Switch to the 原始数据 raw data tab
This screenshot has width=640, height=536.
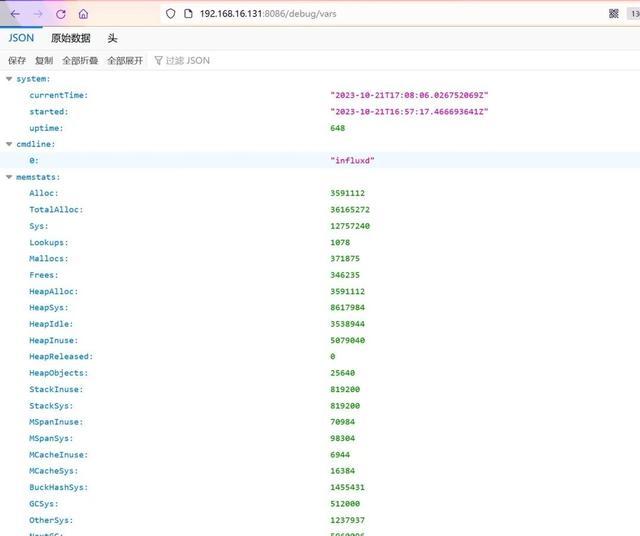[x=71, y=38]
